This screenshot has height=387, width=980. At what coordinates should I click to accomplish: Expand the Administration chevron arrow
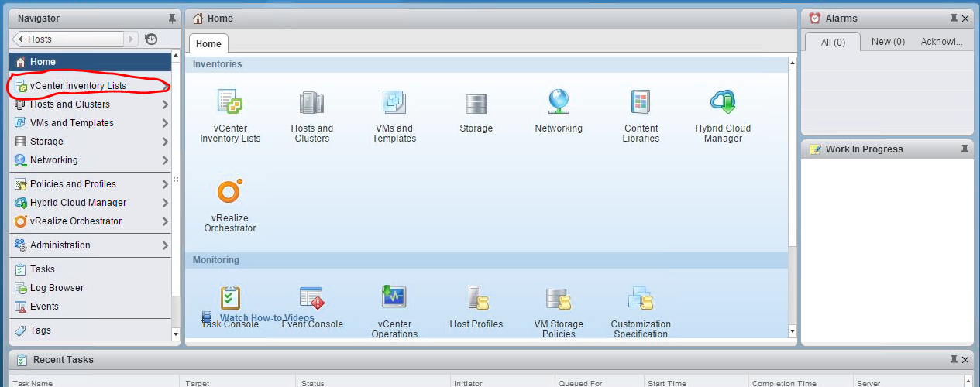(165, 245)
